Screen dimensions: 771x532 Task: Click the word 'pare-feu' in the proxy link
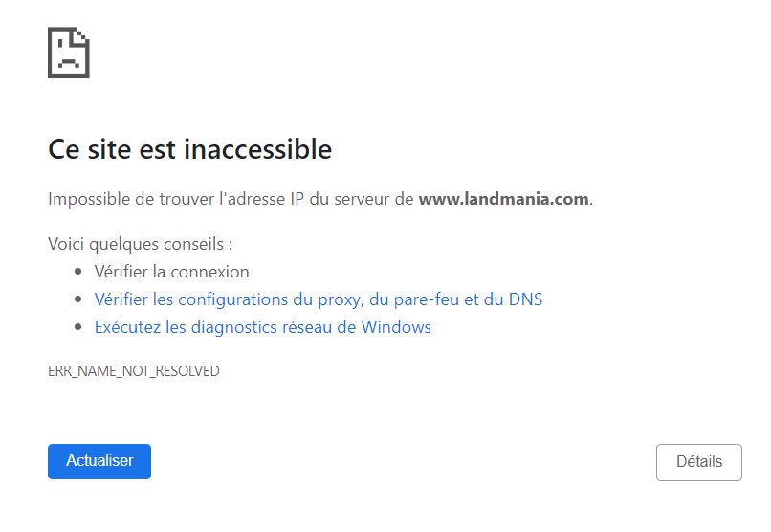point(426,299)
